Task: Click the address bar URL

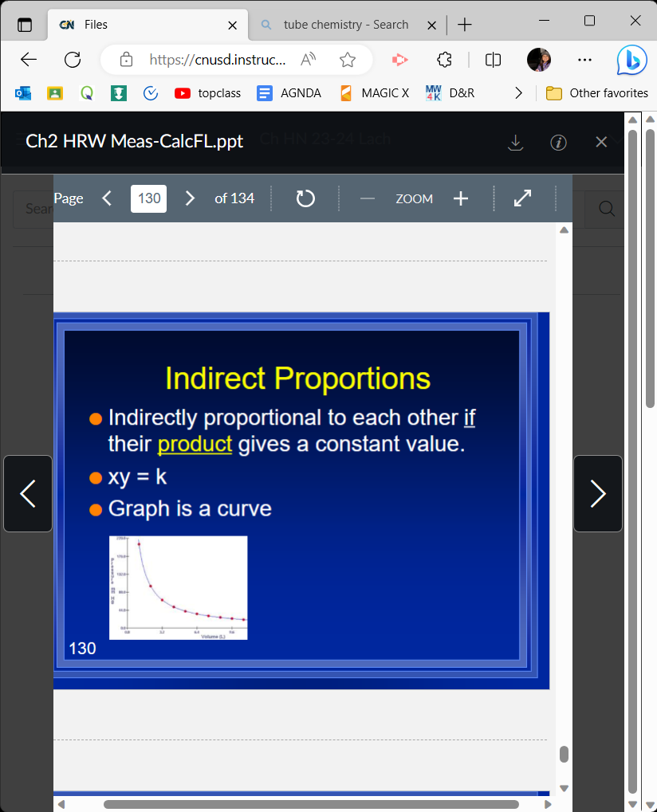Action: pos(217,60)
